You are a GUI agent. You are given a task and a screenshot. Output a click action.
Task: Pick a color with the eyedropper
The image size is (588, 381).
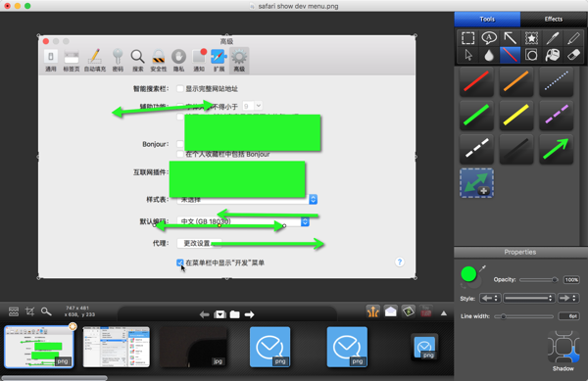tap(482, 267)
